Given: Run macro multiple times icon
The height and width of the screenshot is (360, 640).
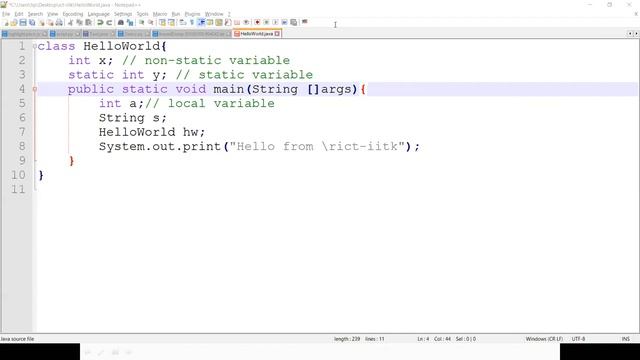Looking at the screenshot, I should point(284,22).
